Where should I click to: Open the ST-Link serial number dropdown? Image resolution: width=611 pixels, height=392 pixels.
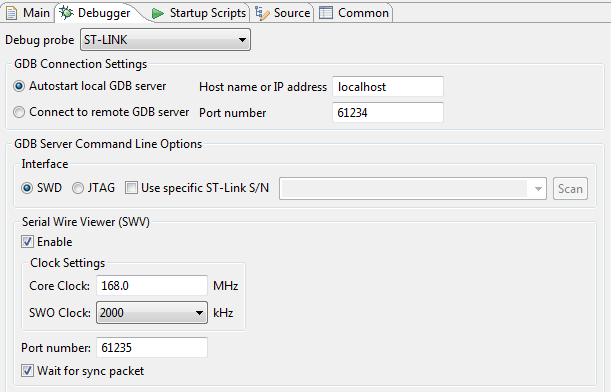coord(413,189)
